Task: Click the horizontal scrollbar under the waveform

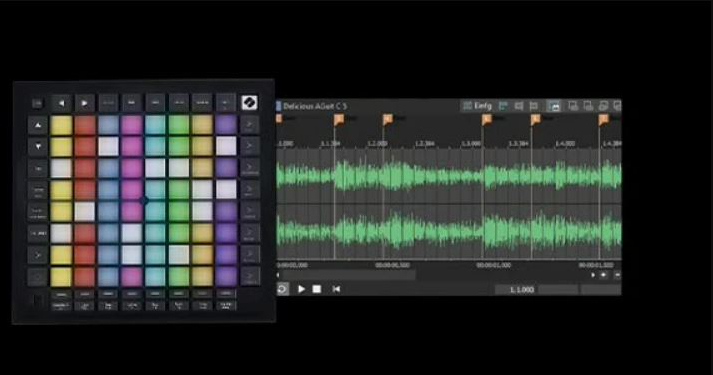Action: click(348, 275)
